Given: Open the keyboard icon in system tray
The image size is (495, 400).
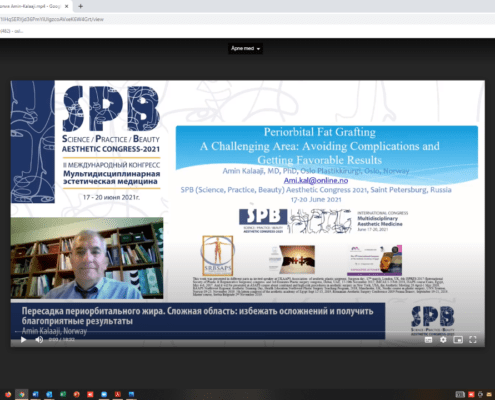Looking at the screenshot, I should coord(460,395).
